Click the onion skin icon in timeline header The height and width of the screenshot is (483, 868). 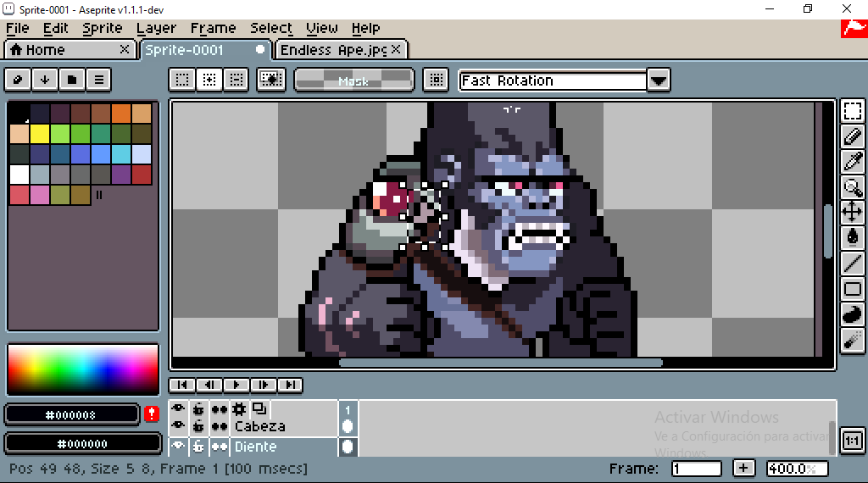(259, 409)
